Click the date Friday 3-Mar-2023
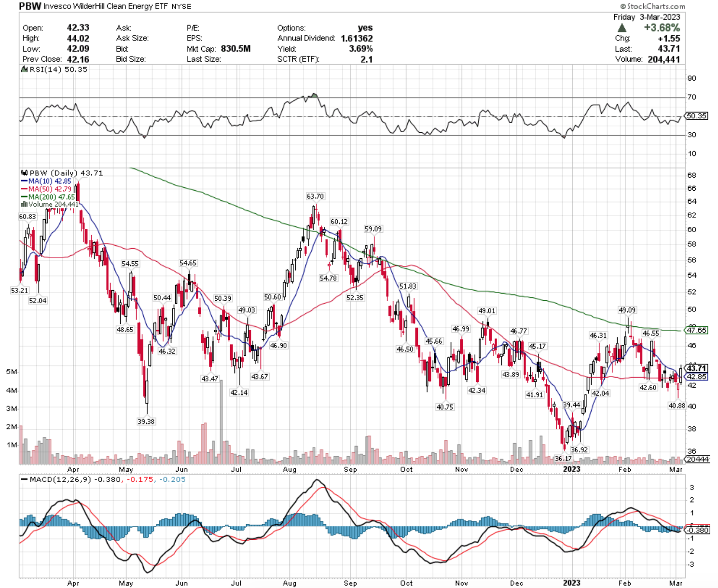The width and height of the screenshot is (718, 588). tap(647, 17)
